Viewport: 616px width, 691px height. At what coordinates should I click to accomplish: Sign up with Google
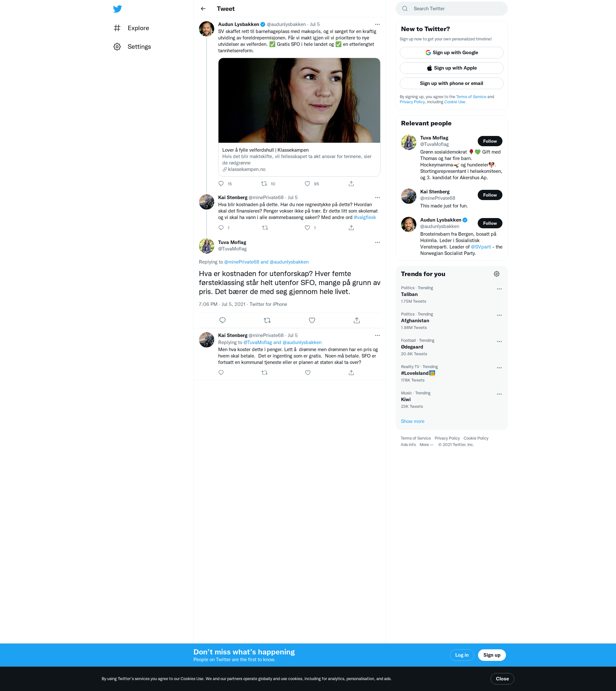pyautogui.click(x=451, y=52)
